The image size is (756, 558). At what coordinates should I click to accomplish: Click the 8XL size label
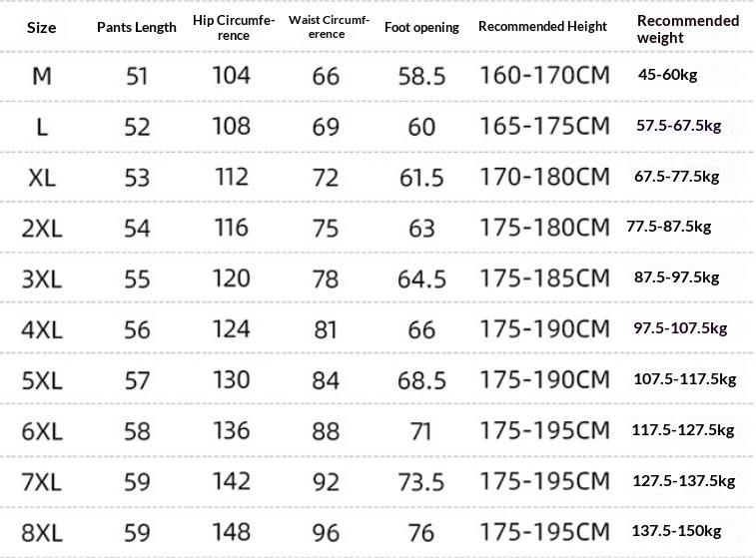[42, 533]
